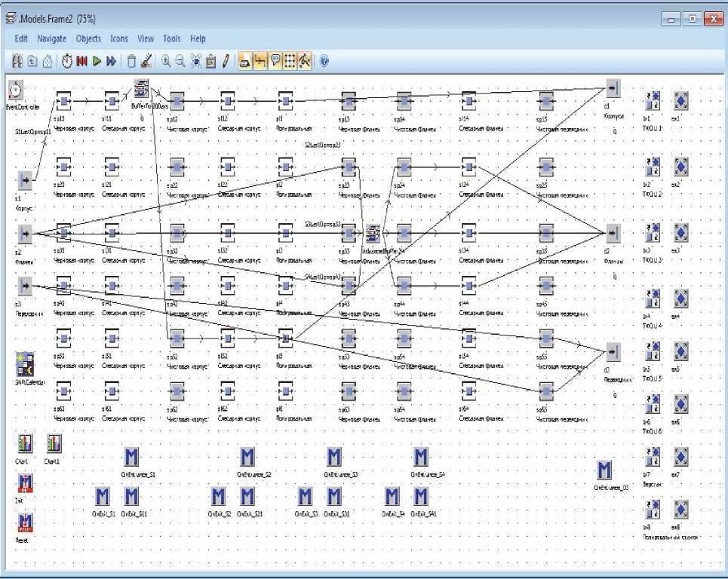Select station sl34 Слесарная Фланец
The width and height of the screenshot is (728, 579).
click(469, 233)
